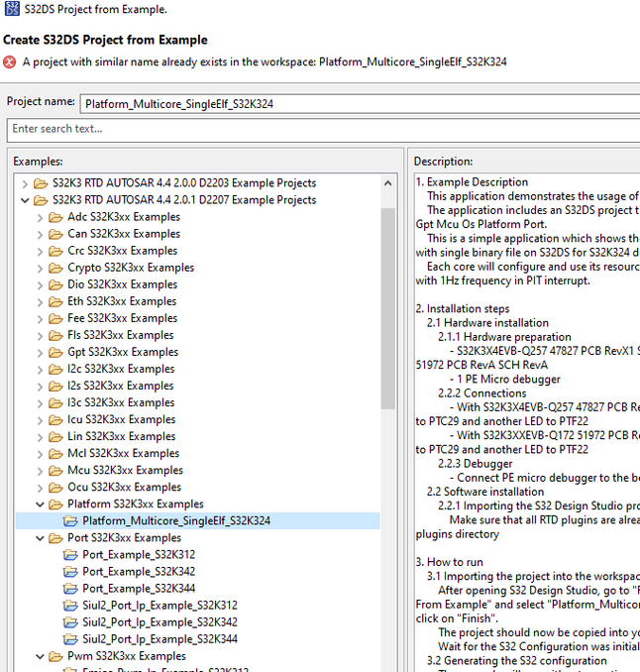Click the Examples tree scroll-up arrow
640x672 pixels.
tap(388, 183)
